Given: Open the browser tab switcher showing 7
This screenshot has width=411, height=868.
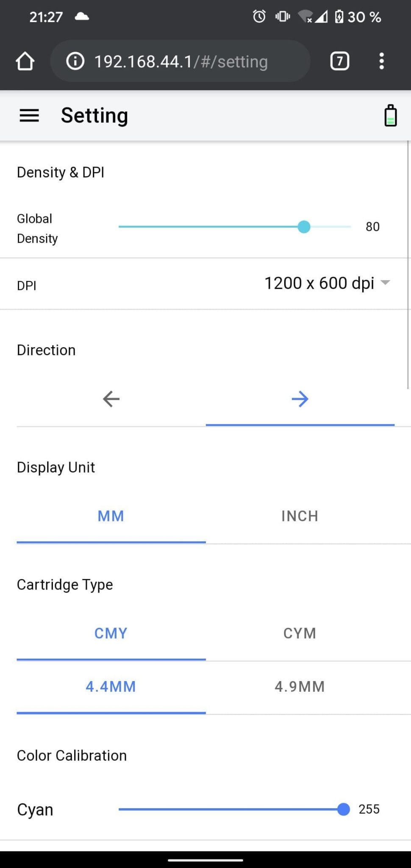Looking at the screenshot, I should point(339,61).
